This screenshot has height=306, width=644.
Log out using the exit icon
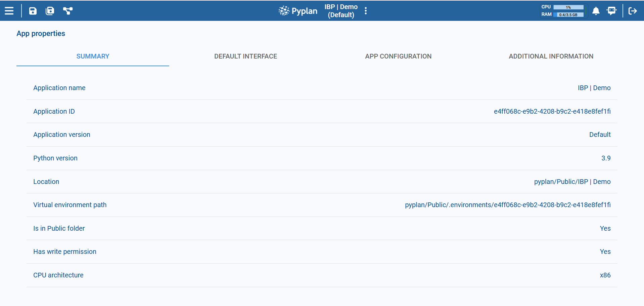click(633, 11)
